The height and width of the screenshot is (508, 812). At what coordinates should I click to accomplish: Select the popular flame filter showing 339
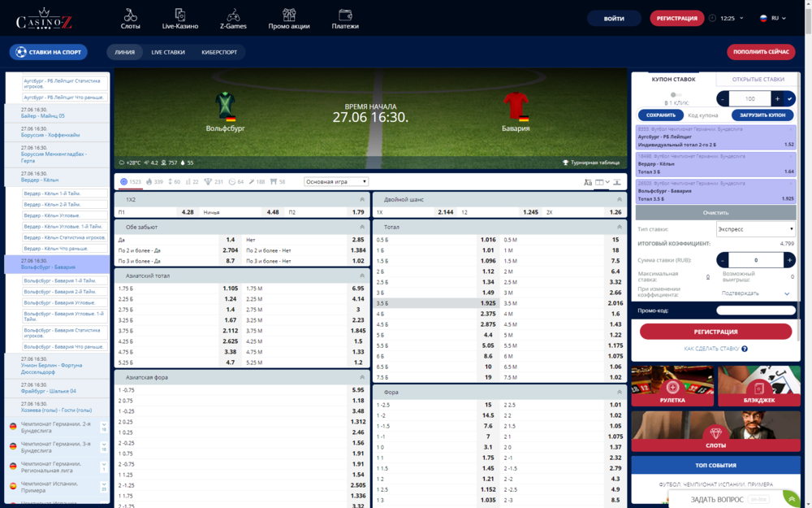click(154, 182)
